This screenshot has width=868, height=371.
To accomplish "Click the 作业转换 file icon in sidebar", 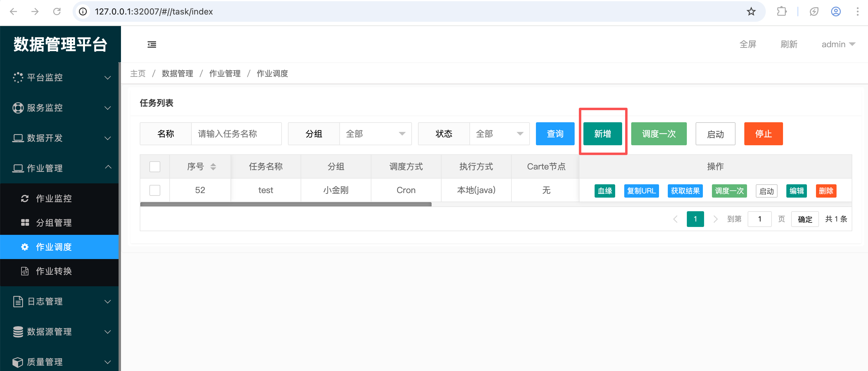I will [x=24, y=271].
